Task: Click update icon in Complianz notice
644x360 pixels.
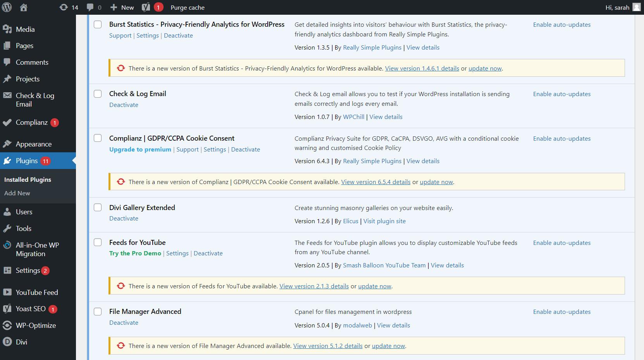Action: tap(121, 181)
